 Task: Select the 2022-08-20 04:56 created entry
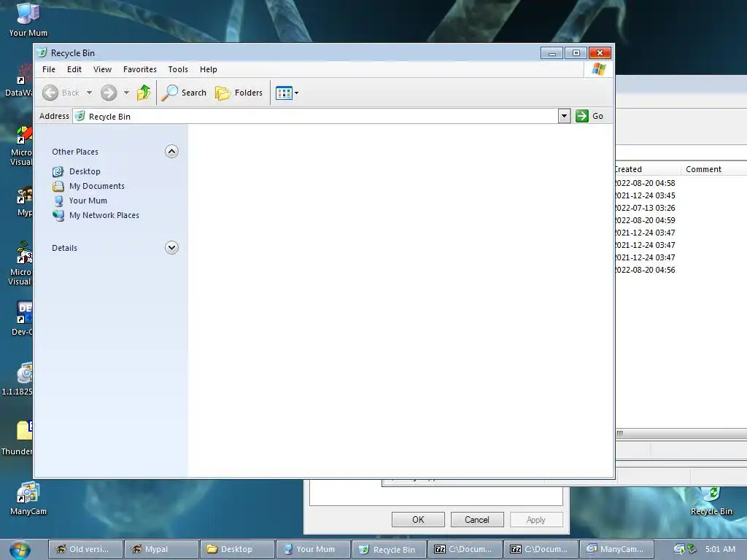(645, 270)
